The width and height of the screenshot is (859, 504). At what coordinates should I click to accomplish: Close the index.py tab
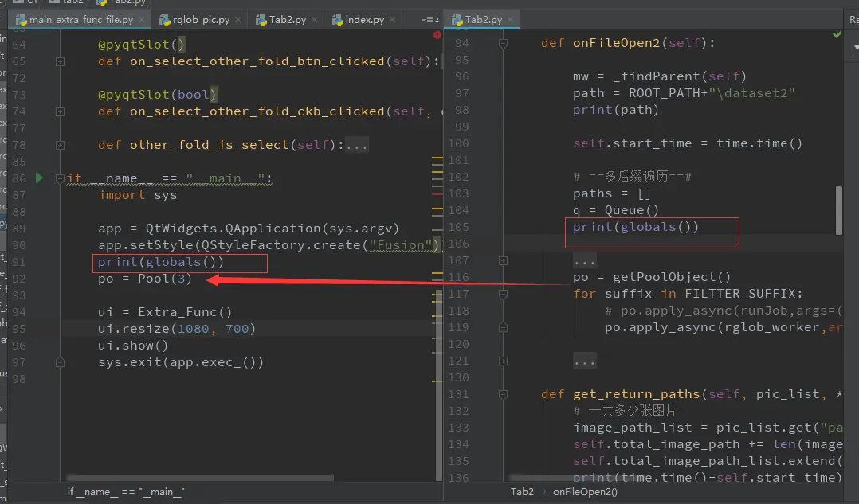tap(392, 19)
